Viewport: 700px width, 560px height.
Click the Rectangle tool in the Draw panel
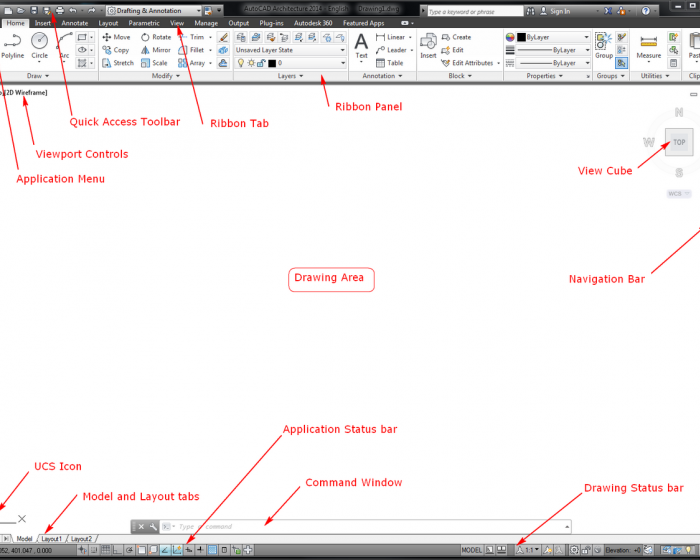82,37
